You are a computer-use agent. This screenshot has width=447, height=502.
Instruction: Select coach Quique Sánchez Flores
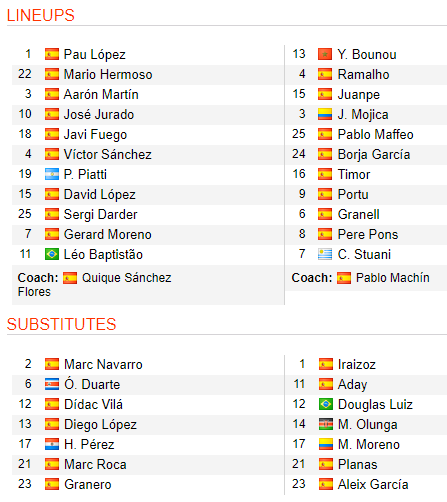pos(94,284)
